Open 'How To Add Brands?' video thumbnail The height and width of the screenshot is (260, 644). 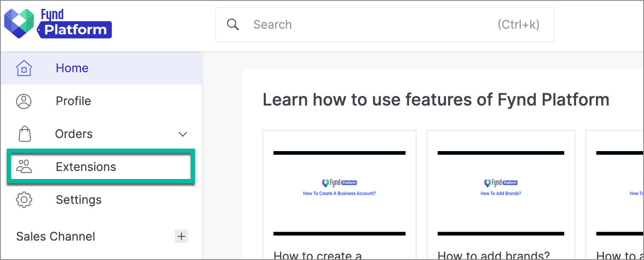[x=501, y=193]
